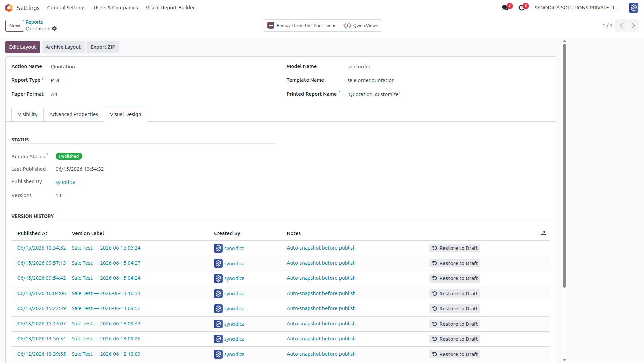644x363 pixels.
Task: Click Export ZIP button
Action: [x=103, y=47]
